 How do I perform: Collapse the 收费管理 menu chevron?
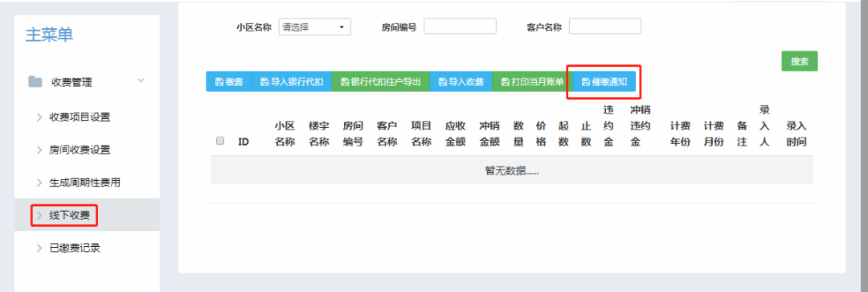(x=141, y=81)
